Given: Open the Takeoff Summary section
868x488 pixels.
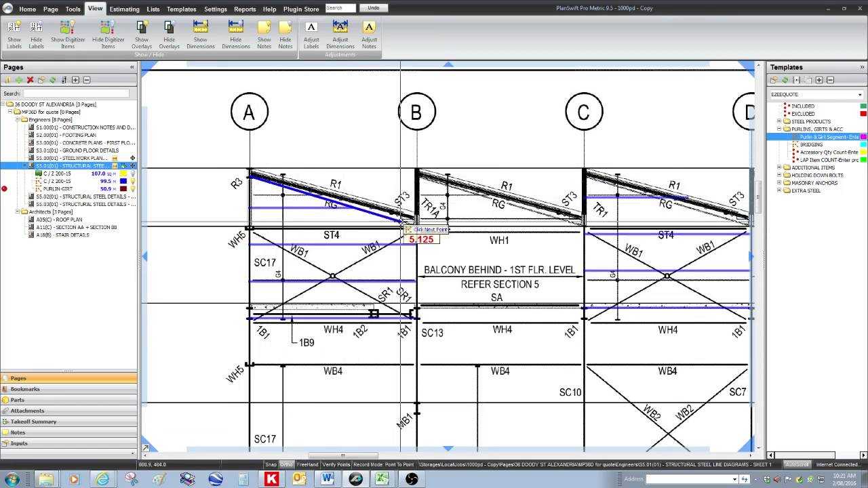Looking at the screenshot, I should (x=68, y=422).
